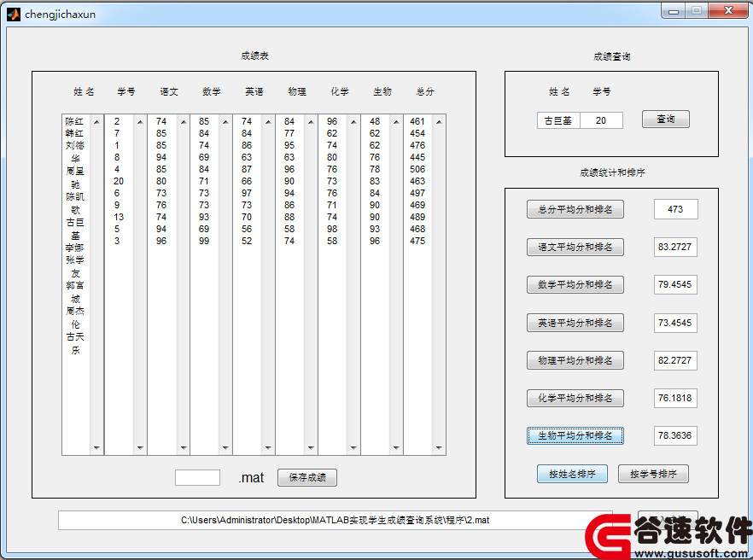Click the result field showing 79.4545

675,284
